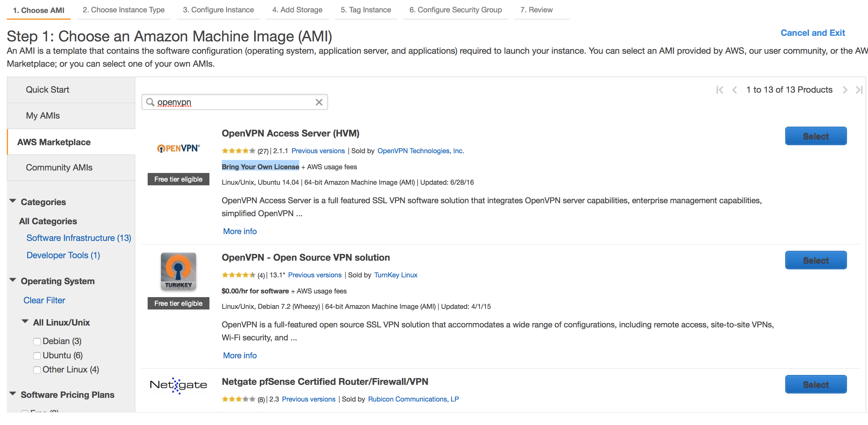This screenshot has height=425, width=868.
Task: Collapse the All Linux/Unix group
Action: pyautogui.click(x=25, y=322)
